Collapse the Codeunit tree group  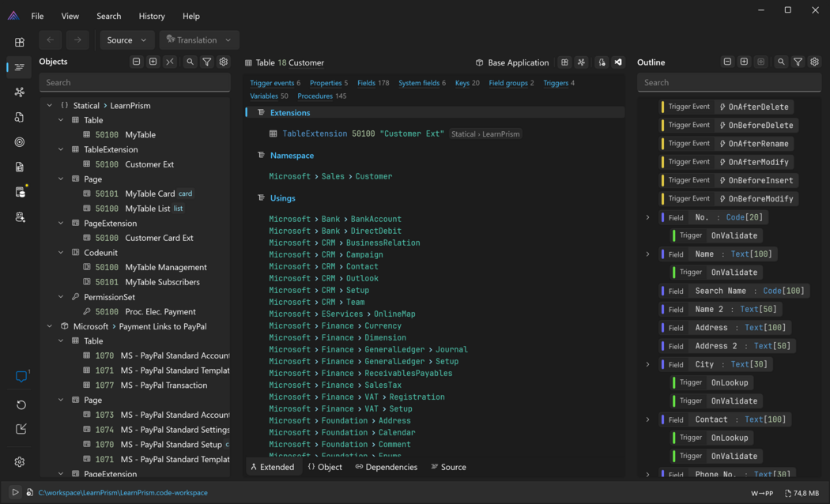(61, 253)
